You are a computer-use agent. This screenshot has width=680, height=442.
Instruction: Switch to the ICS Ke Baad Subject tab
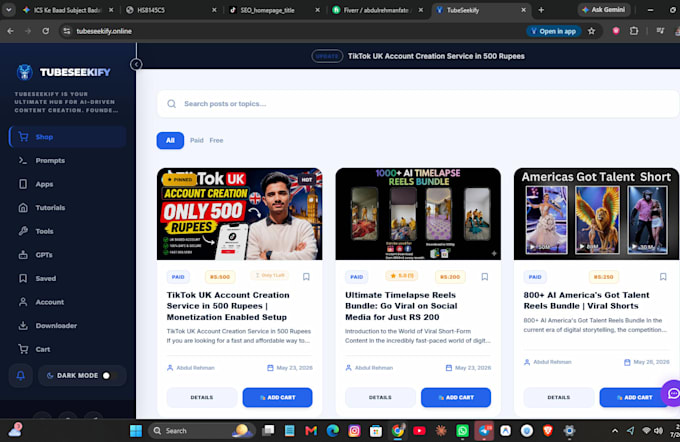click(67, 10)
